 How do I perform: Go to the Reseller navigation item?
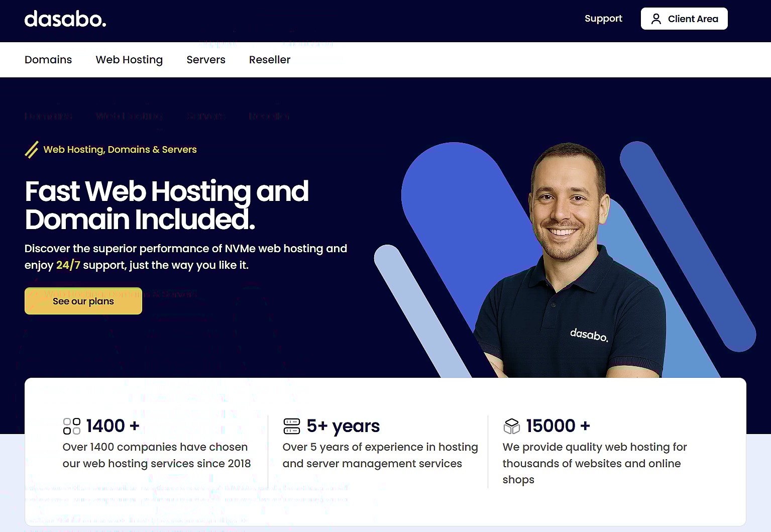(270, 60)
